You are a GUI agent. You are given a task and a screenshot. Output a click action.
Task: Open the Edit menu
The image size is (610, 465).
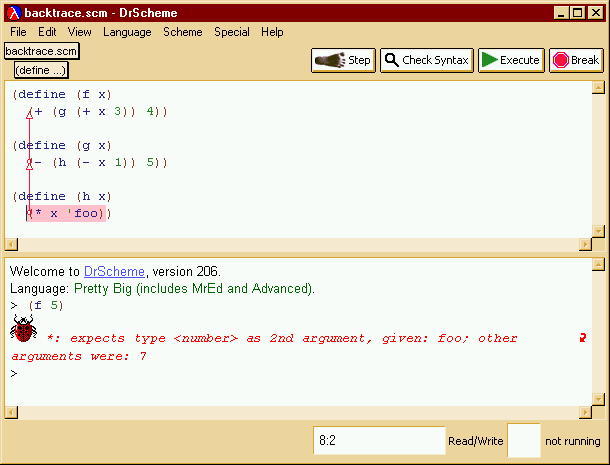click(x=47, y=32)
